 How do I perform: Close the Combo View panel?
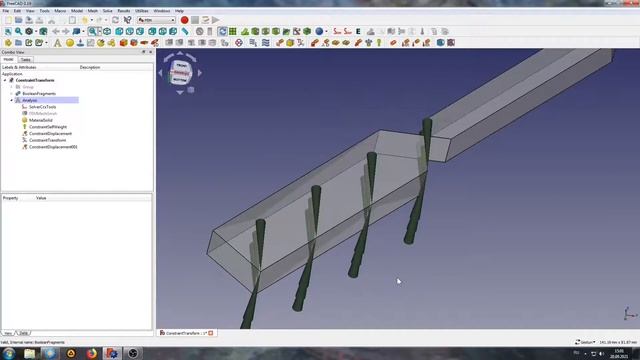[x=151, y=52]
